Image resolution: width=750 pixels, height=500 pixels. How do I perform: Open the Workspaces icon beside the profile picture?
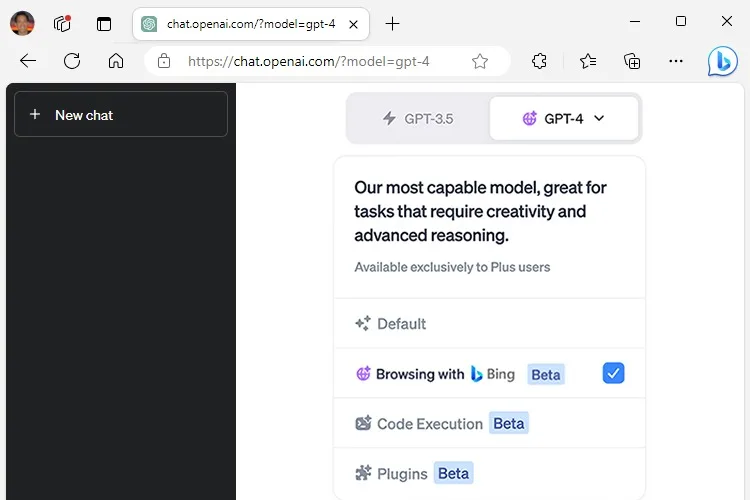click(x=62, y=23)
